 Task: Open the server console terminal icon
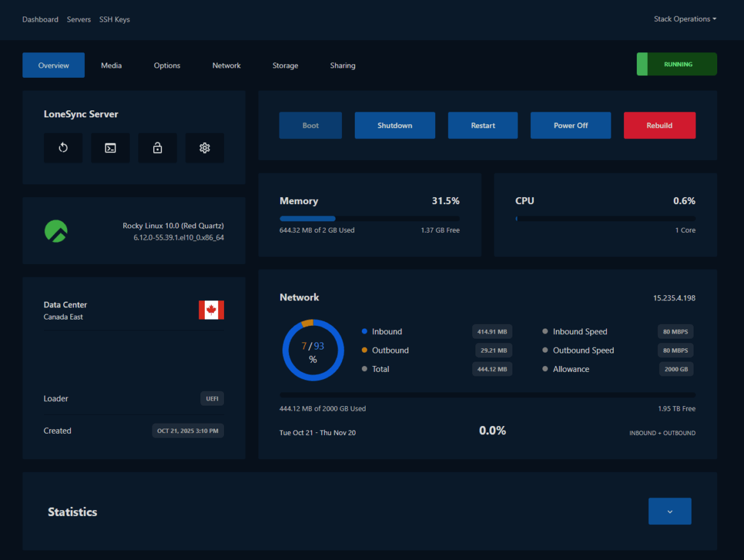[110, 147]
